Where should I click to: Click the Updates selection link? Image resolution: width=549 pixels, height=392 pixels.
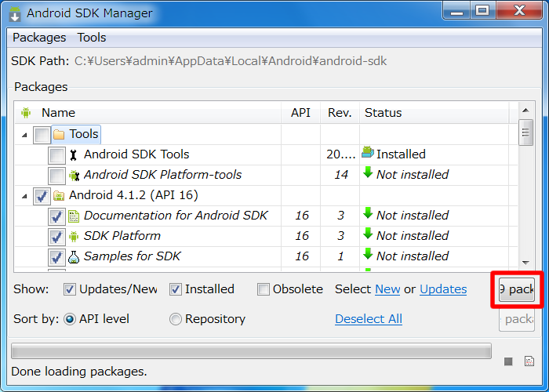coord(443,289)
